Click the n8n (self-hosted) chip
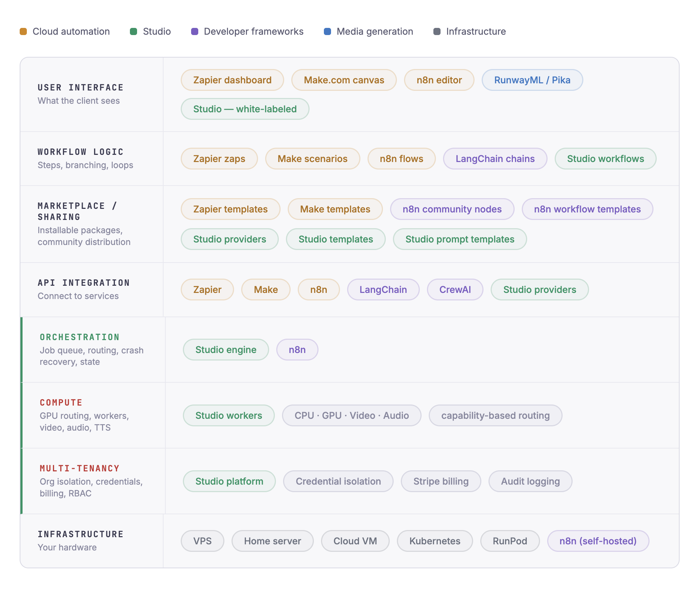The height and width of the screenshot is (608, 700). tap(598, 541)
